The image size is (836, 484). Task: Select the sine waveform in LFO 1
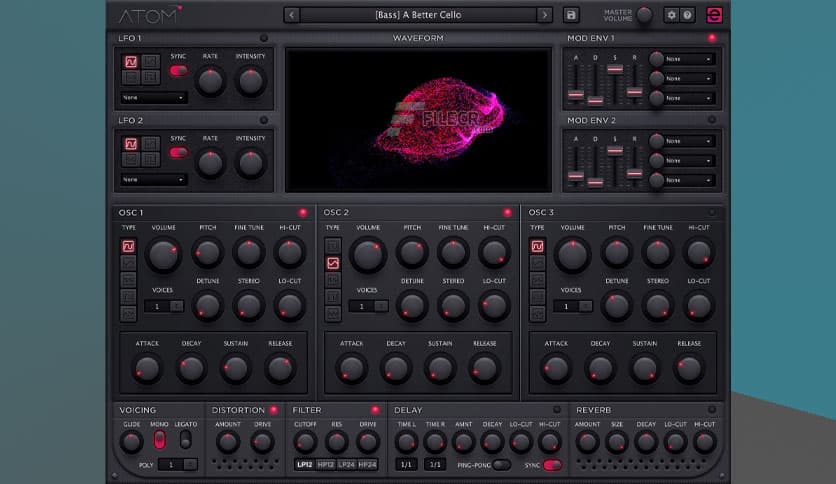pyautogui.click(x=130, y=62)
